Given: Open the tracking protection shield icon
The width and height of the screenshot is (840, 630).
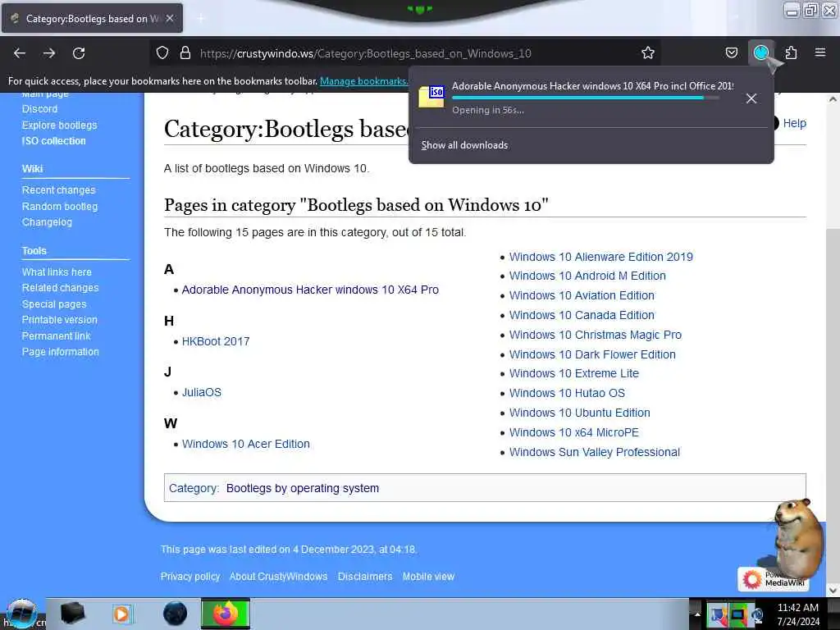Looking at the screenshot, I should (162, 53).
